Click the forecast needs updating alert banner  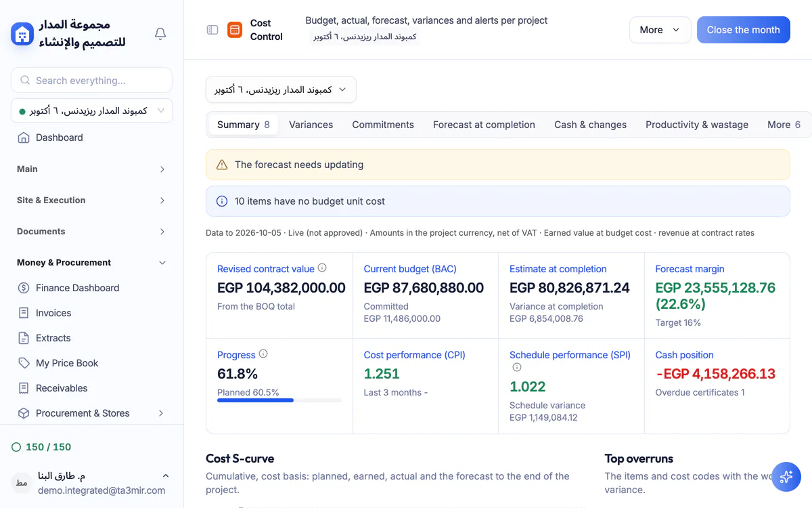click(x=497, y=165)
